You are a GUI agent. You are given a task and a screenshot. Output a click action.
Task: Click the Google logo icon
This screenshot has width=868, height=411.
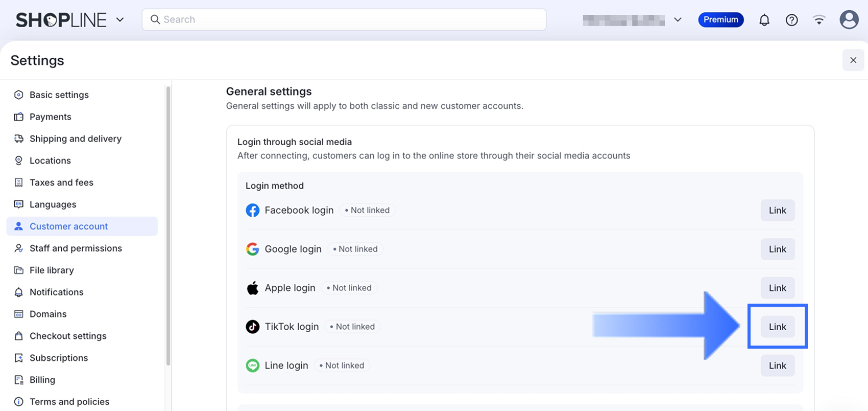tap(253, 249)
